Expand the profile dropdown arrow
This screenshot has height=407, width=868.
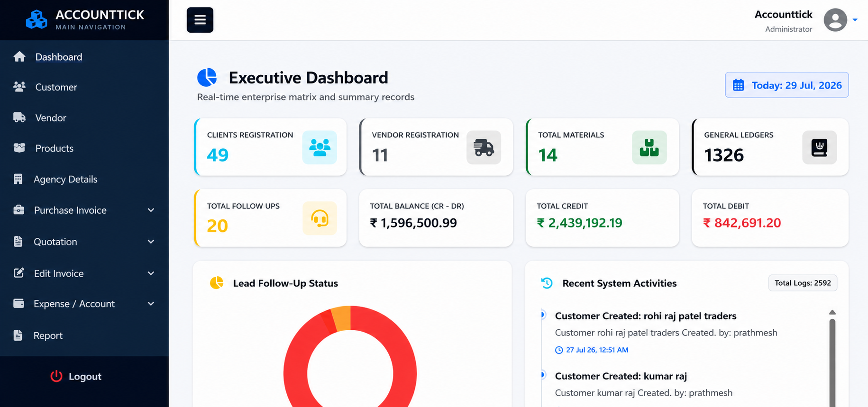tap(855, 20)
